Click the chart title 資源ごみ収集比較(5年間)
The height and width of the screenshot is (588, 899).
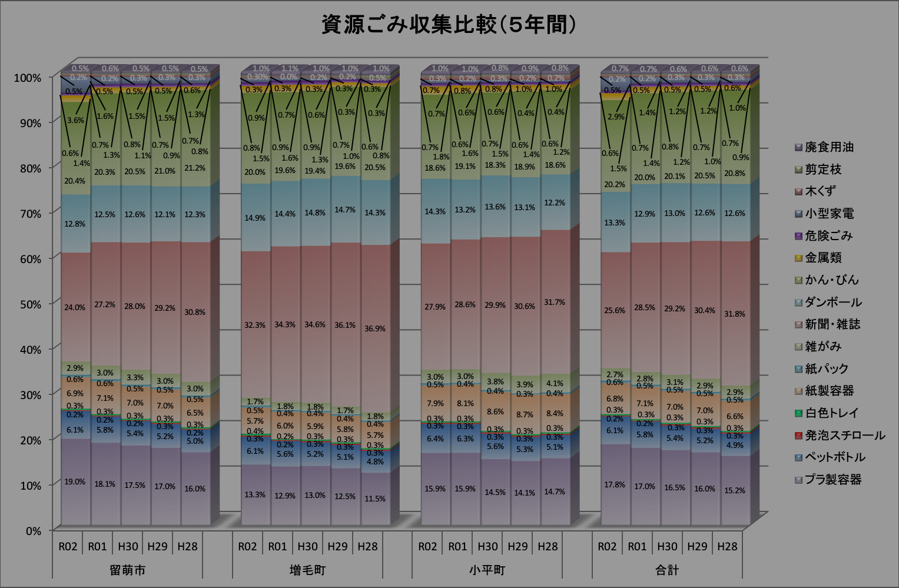(449, 25)
